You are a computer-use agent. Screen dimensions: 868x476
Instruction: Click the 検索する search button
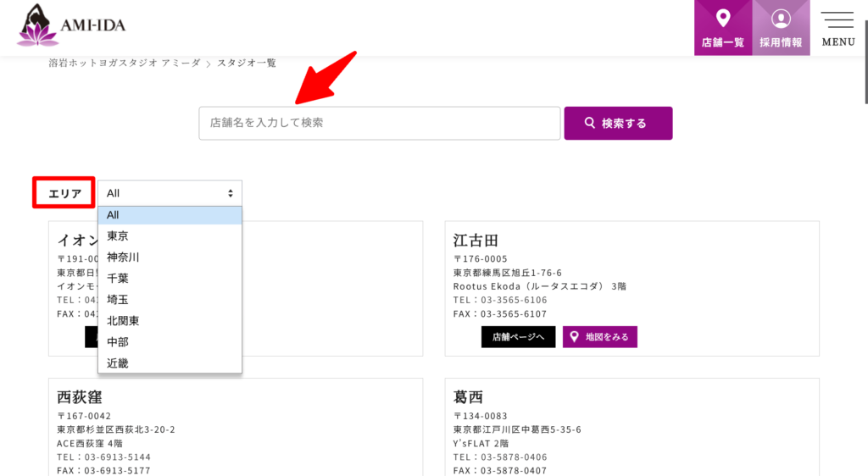(618, 124)
